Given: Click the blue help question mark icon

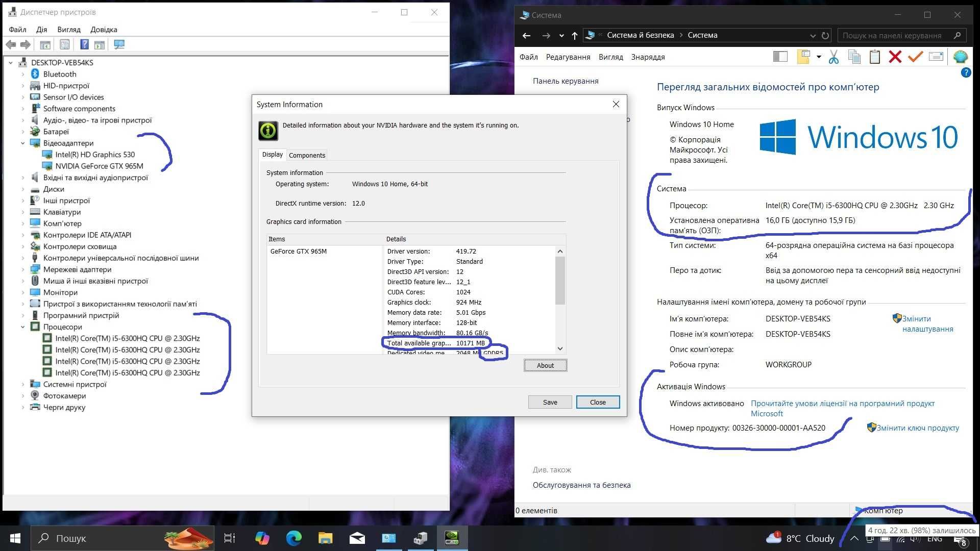Looking at the screenshot, I should [966, 73].
